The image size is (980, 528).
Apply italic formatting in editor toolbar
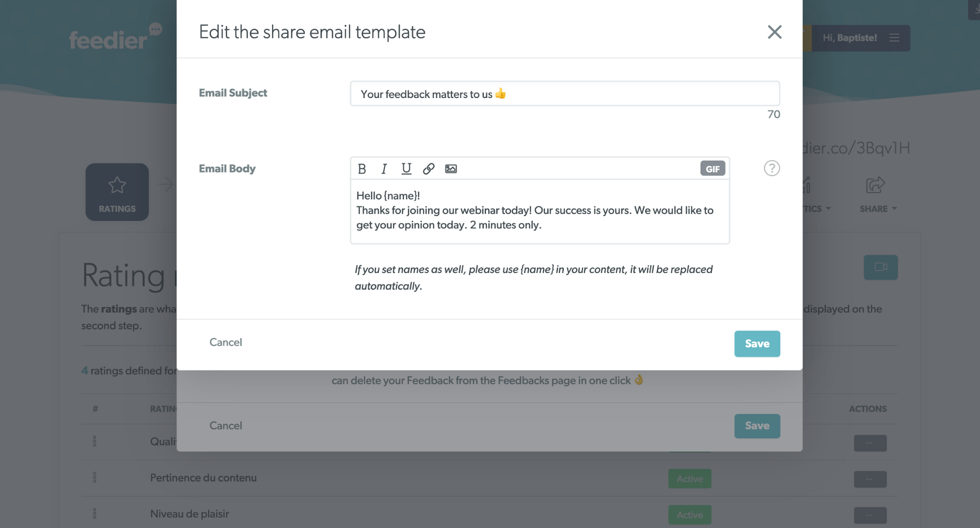click(384, 168)
